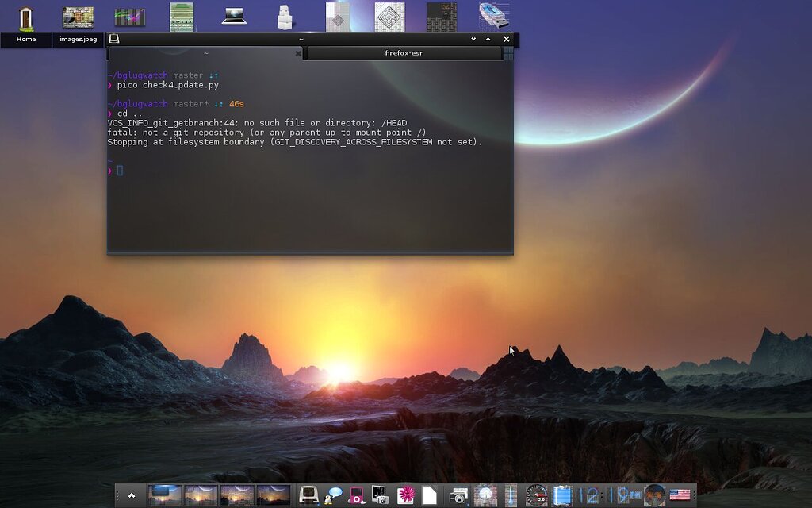The image size is (812, 508).
Task: Launch the terminal application from the dock
Action: (x=308, y=495)
